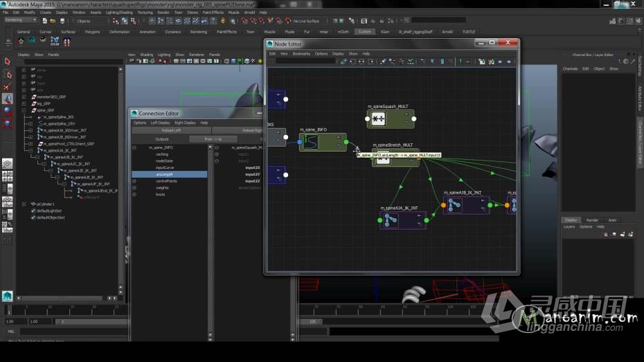Switch to the Custom shelf tab

click(365, 32)
